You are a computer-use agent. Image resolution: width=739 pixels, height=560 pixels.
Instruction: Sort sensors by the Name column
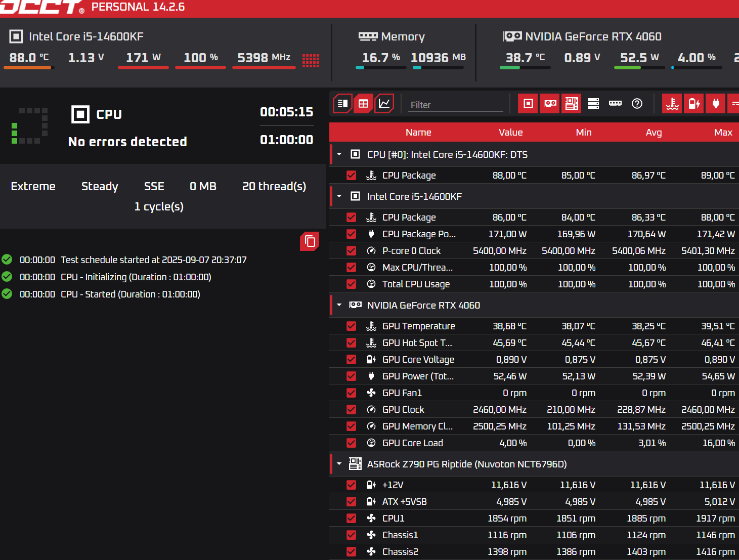(418, 132)
